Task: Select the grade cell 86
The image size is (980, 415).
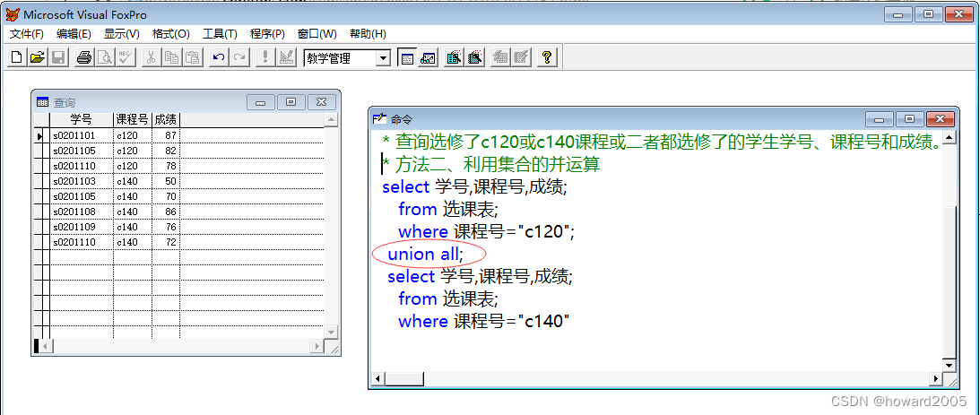Action: 166,212
